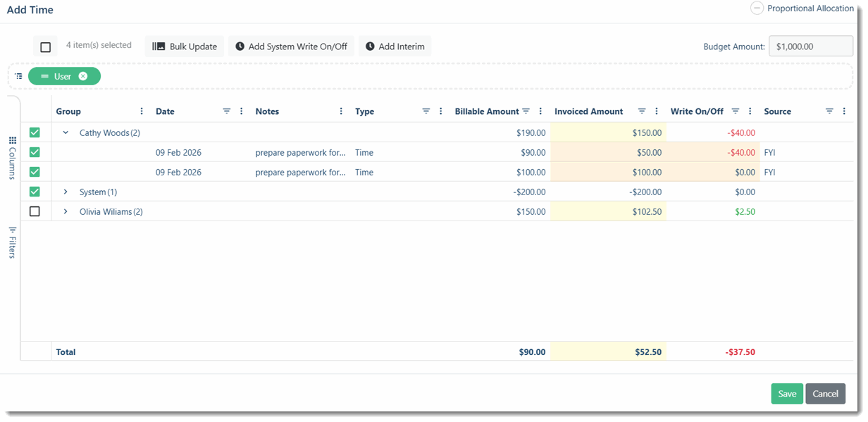This screenshot has height=422, width=868.
Task: Expand the Olivia Wiliams group
Action: [x=66, y=211]
